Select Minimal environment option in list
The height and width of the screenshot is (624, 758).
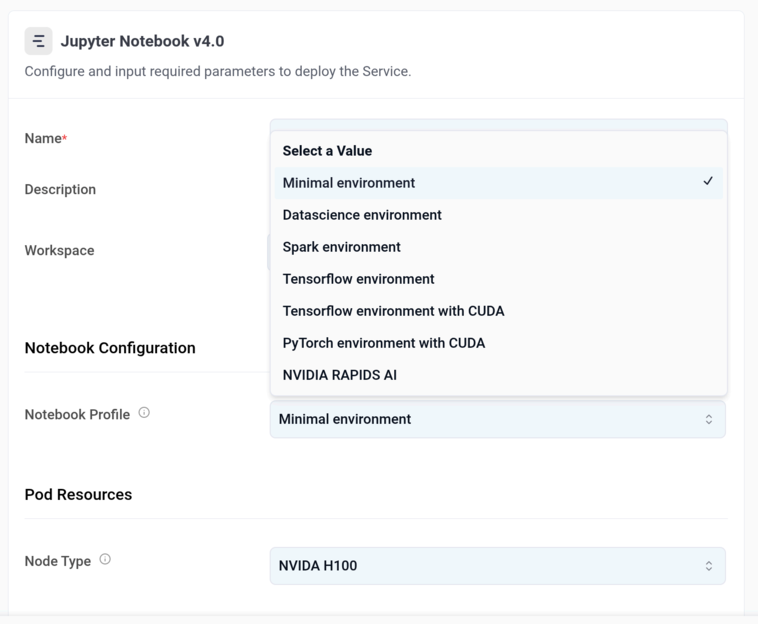point(498,183)
